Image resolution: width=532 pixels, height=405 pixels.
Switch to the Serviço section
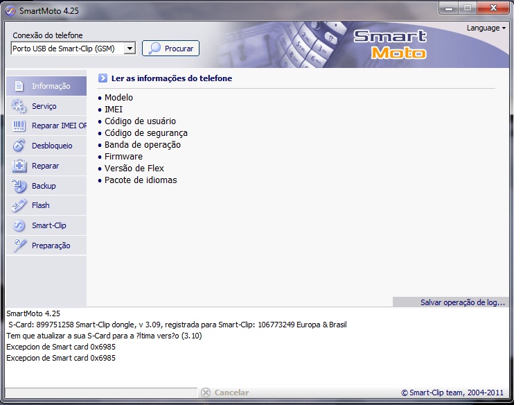(46, 106)
